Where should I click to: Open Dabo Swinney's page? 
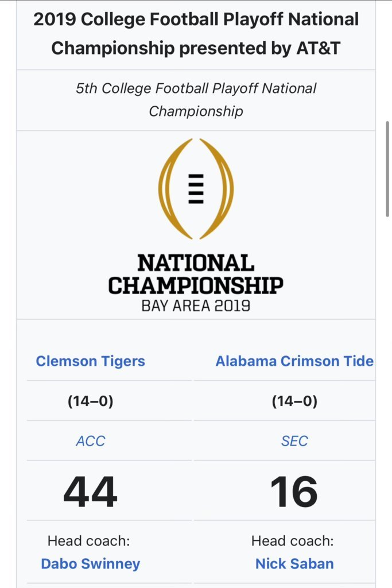[90, 564]
